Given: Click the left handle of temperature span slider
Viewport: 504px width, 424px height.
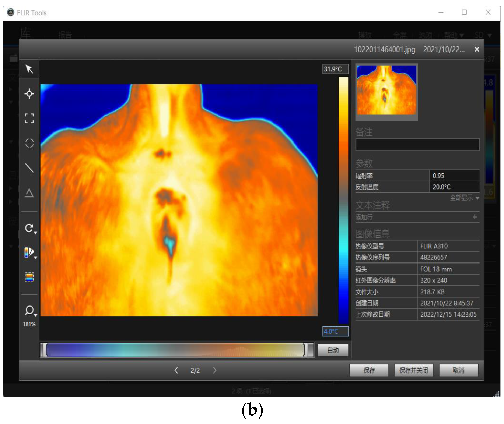Looking at the screenshot, I should [45, 350].
